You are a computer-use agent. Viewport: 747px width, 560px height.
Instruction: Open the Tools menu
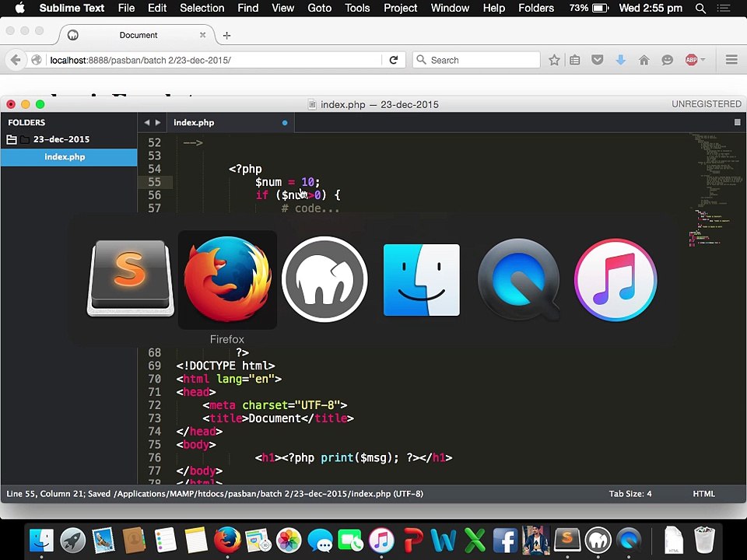click(357, 8)
